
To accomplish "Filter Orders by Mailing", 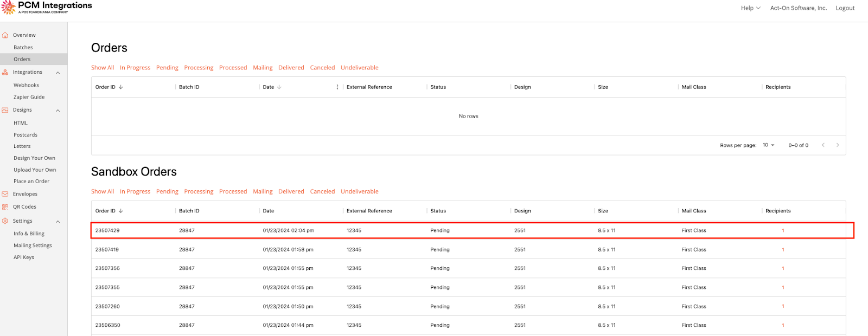I will pos(263,68).
